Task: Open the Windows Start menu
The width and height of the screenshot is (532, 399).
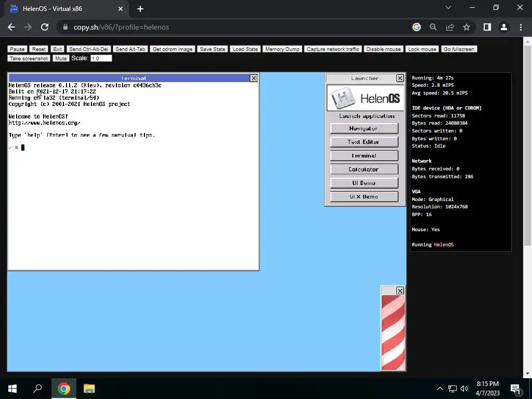Action: [12, 389]
